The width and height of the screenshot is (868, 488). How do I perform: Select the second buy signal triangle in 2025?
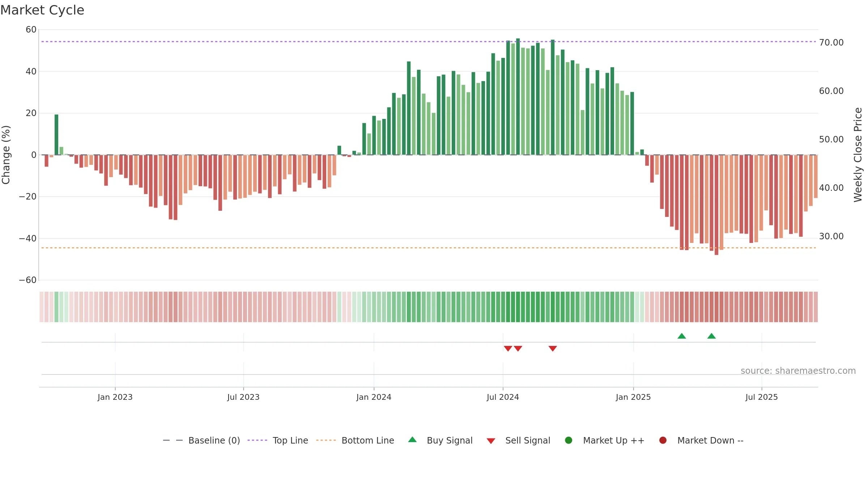[711, 336]
